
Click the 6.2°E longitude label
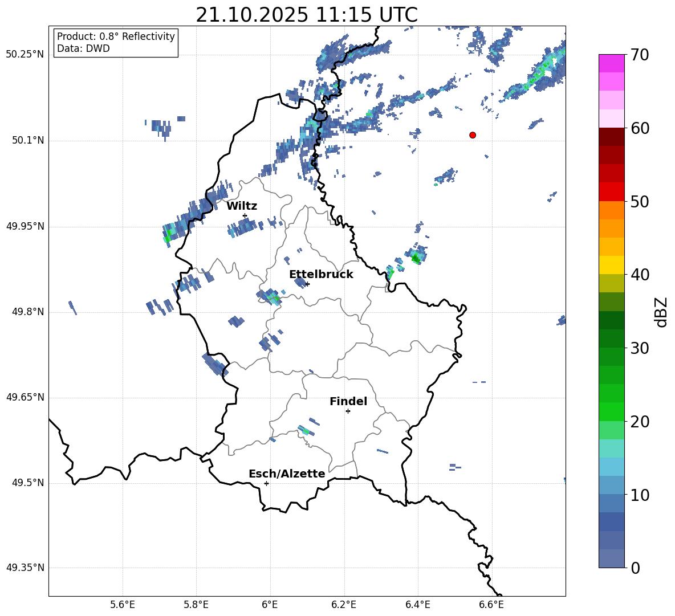pos(344,605)
